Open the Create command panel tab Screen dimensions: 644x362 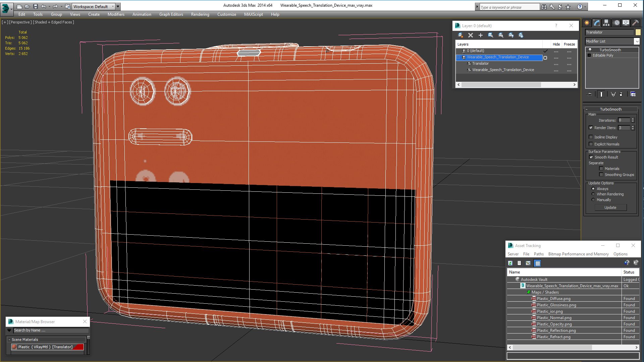587,23
